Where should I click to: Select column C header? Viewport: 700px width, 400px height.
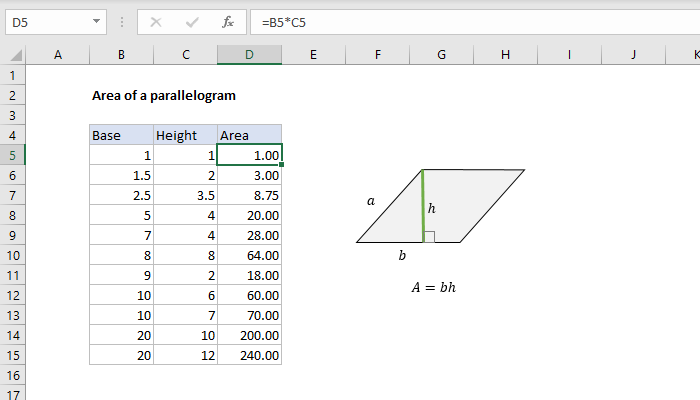(186, 55)
